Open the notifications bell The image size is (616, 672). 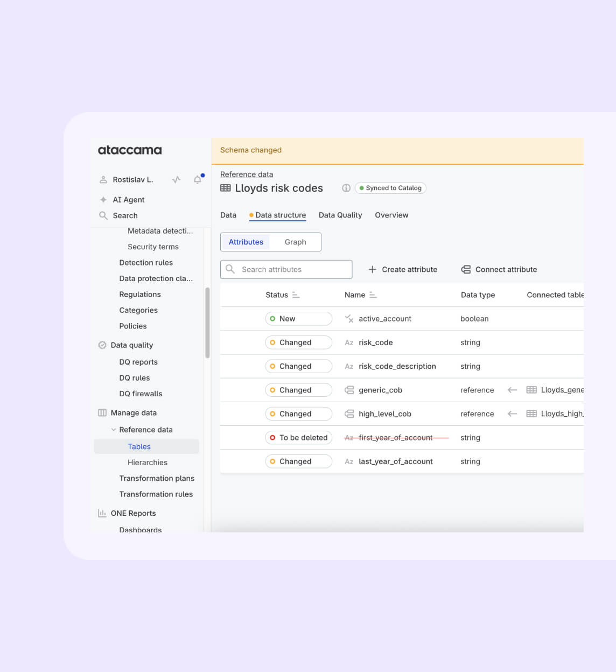(198, 180)
